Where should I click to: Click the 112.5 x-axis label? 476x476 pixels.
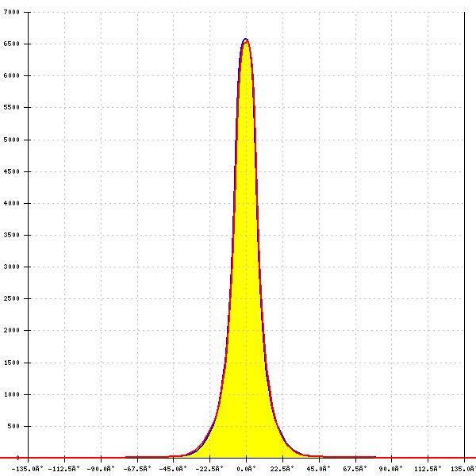(428, 469)
